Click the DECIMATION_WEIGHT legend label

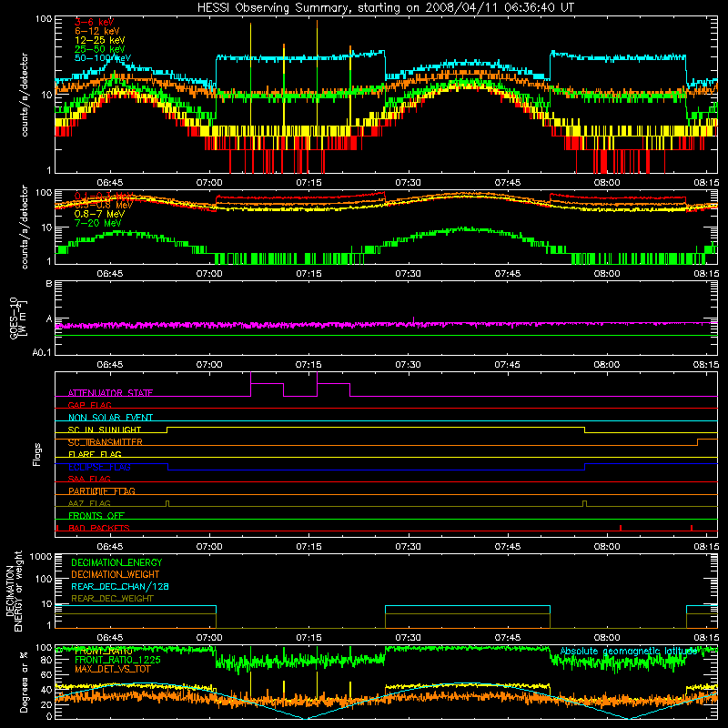pyautogui.click(x=116, y=574)
